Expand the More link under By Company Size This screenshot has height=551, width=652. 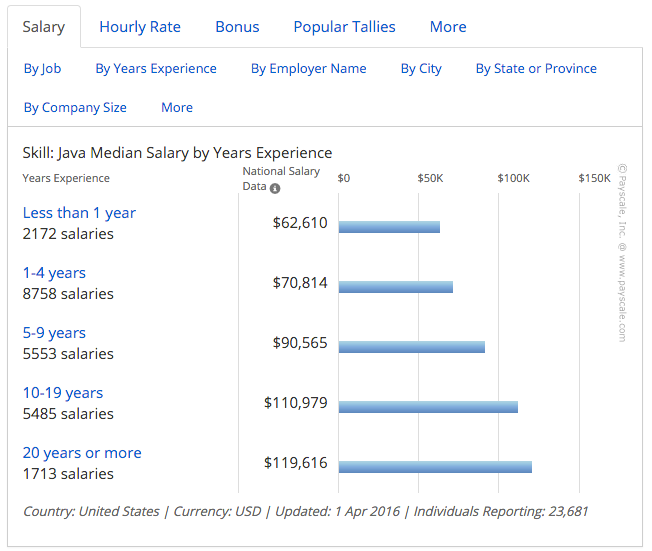[177, 108]
